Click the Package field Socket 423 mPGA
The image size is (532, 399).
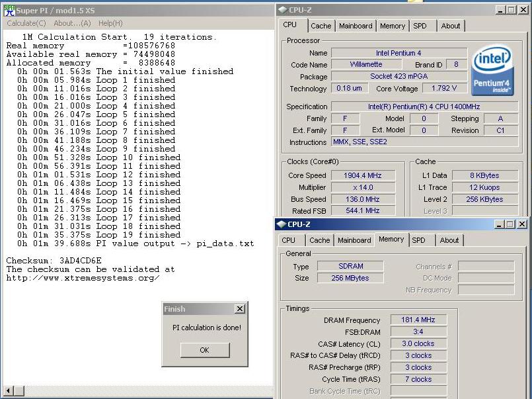coord(399,76)
